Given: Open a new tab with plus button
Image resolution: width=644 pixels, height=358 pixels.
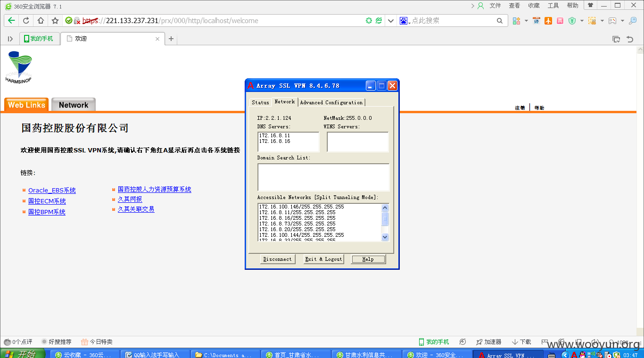Looking at the screenshot, I should coord(171,39).
